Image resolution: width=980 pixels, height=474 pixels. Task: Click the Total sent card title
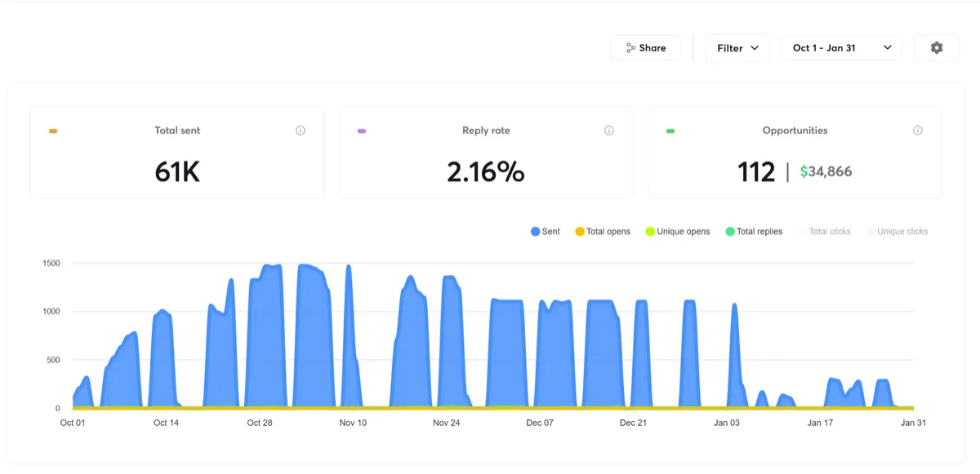pos(177,131)
